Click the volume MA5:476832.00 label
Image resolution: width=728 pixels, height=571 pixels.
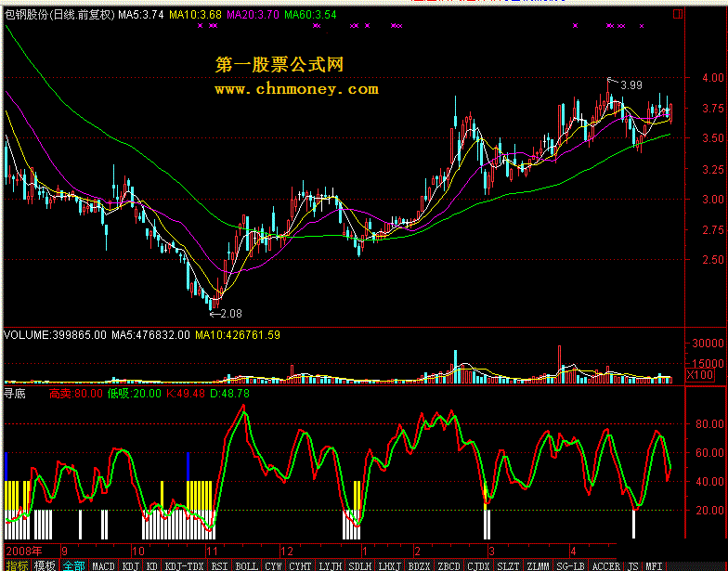click(x=150, y=334)
